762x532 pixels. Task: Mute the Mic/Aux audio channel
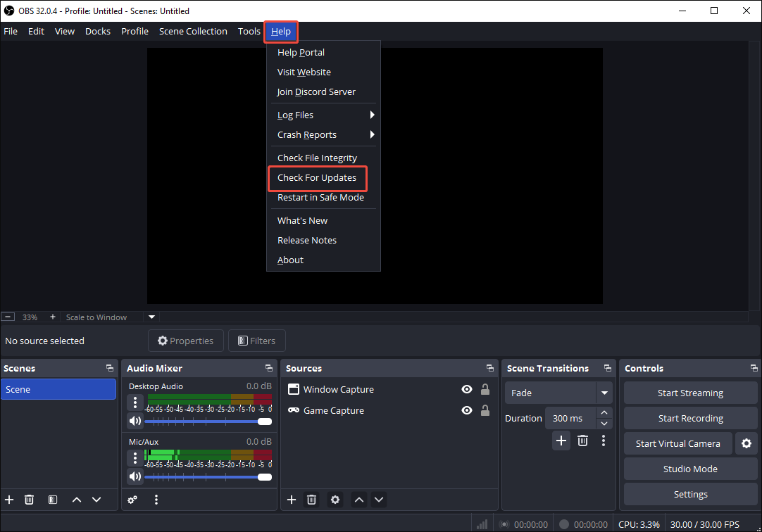click(135, 476)
